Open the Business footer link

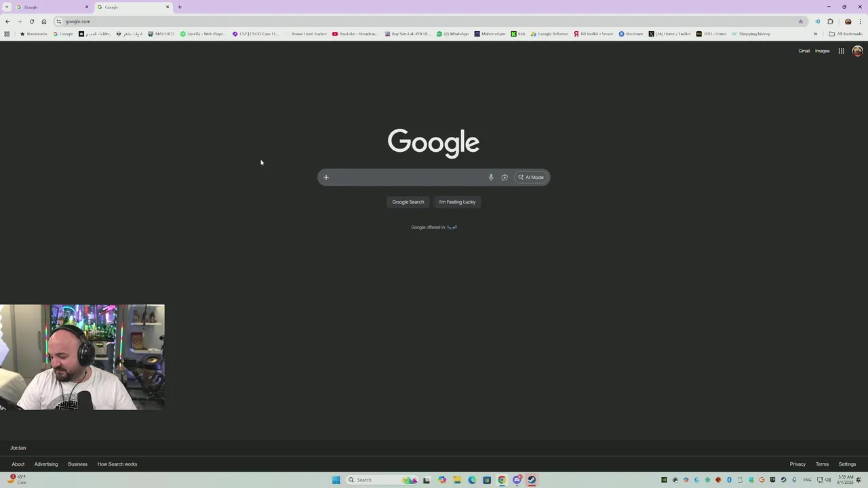77,464
